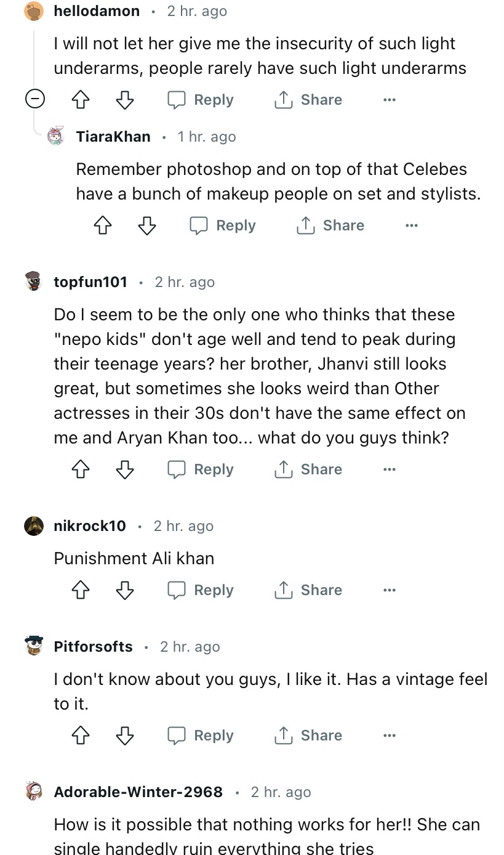
Task: Downvote Pitforsofts' vintage feel comment
Action: [x=125, y=735]
